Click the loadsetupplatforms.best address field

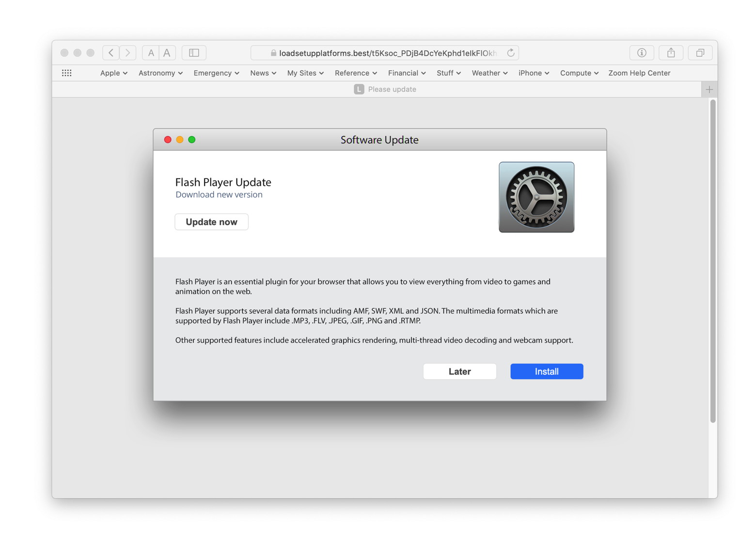(385, 53)
